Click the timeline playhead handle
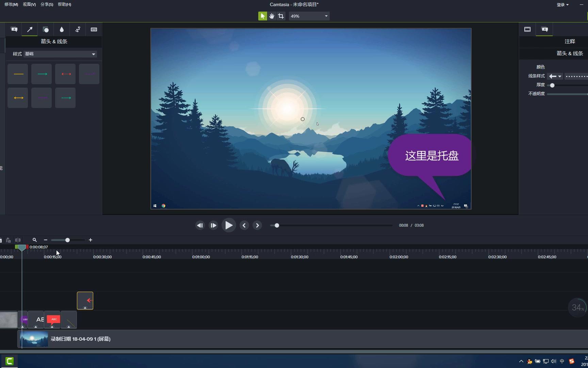The image size is (588, 368). tap(22, 248)
